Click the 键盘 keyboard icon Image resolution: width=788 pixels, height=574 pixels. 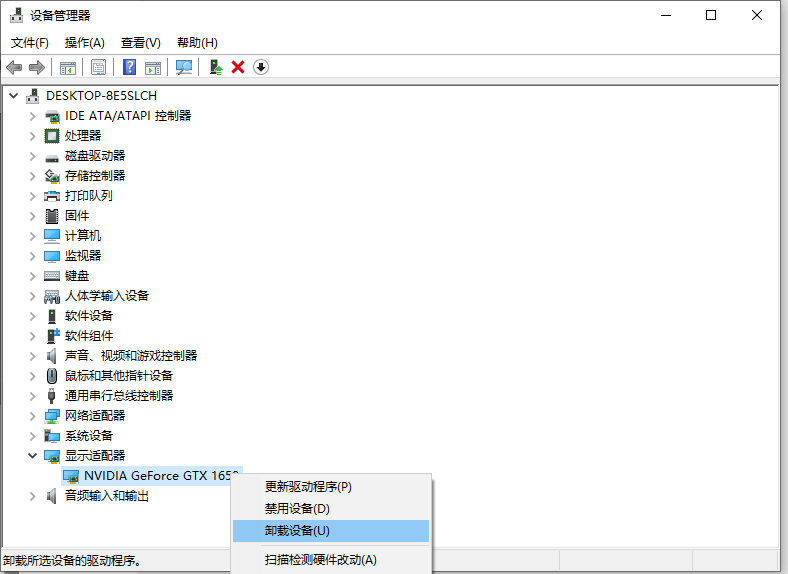point(52,276)
